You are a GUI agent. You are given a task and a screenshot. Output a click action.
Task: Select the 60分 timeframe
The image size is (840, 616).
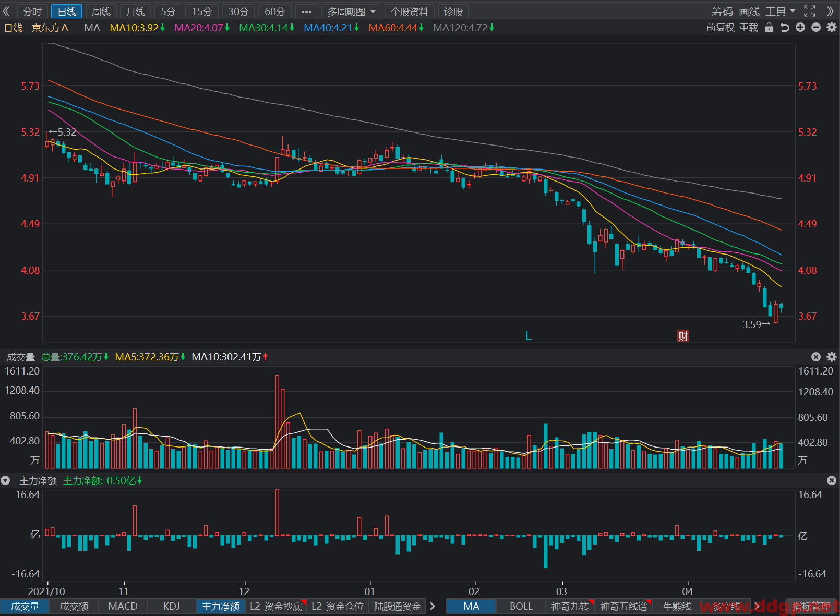275,11
